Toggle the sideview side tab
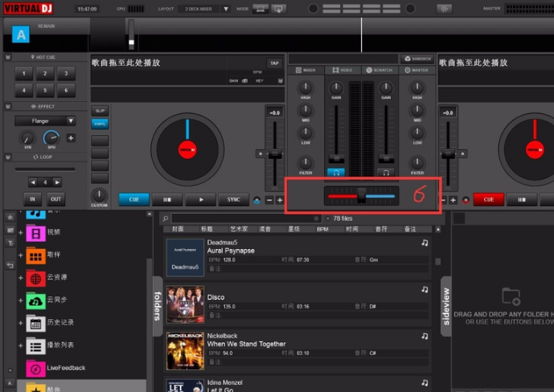Screen dimensions: 554x392 (x=446, y=306)
